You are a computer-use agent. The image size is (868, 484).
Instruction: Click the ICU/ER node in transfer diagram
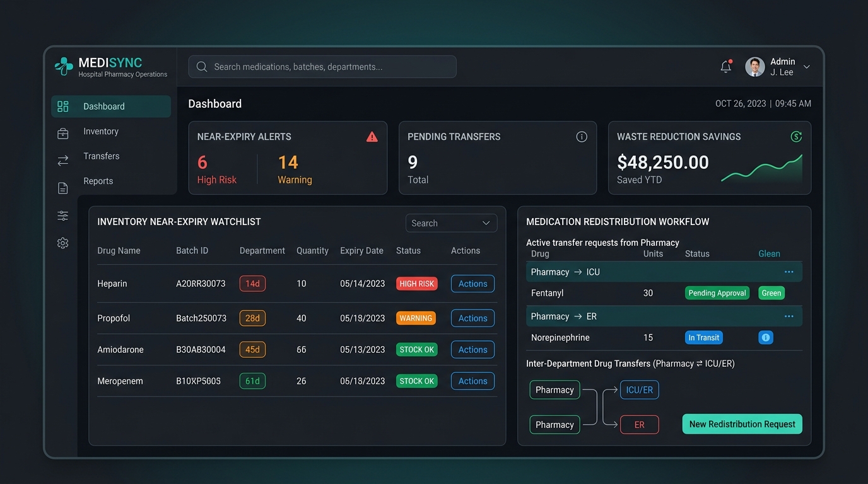(639, 390)
